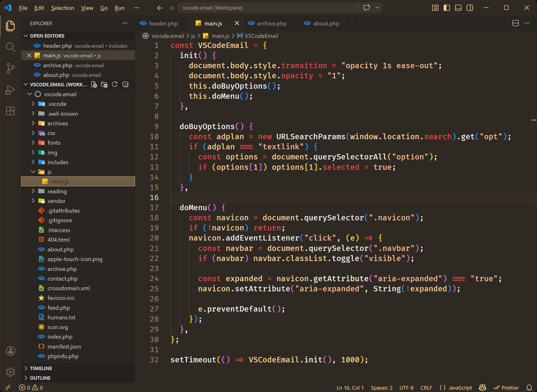Click errors and warnings count in status bar

click(31, 388)
